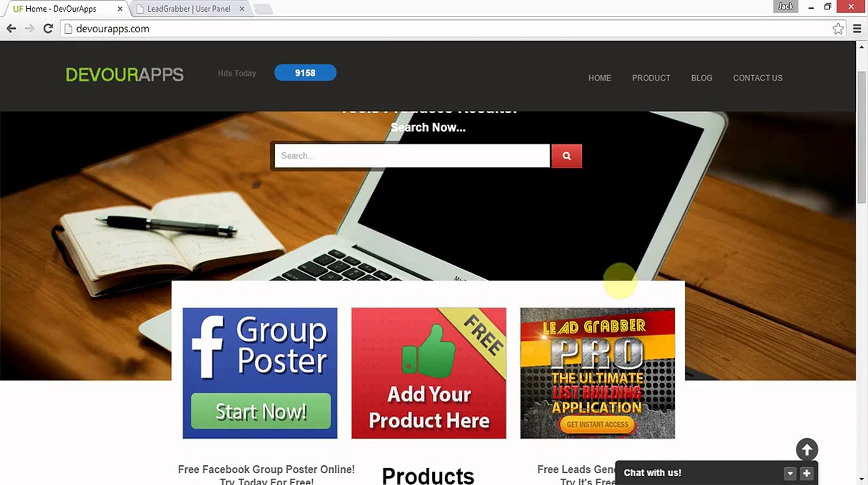
Task: Click the Get Instant Access button
Action: [597, 424]
